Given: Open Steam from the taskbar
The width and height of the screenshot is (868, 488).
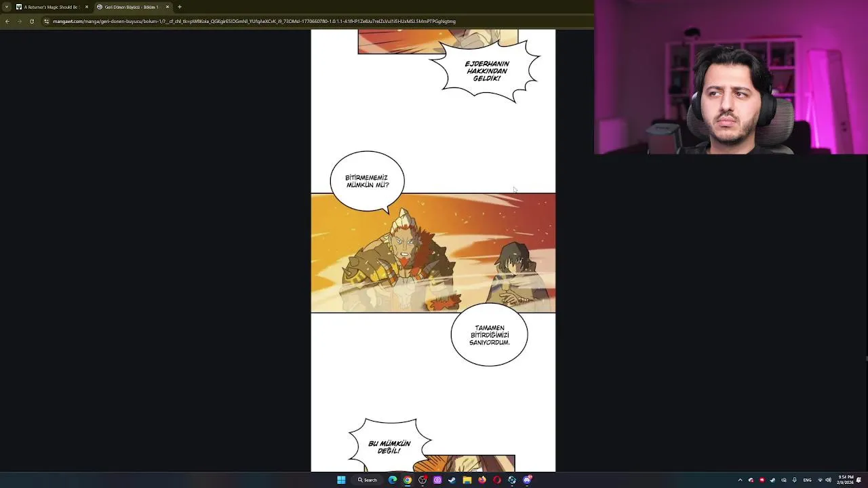Looking at the screenshot, I should coord(452,480).
